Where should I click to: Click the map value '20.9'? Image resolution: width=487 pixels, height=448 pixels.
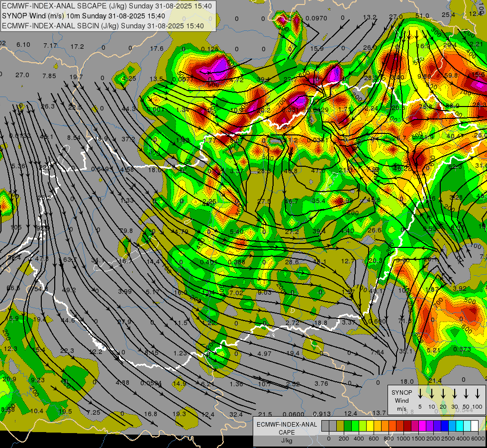click(x=9, y=379)
